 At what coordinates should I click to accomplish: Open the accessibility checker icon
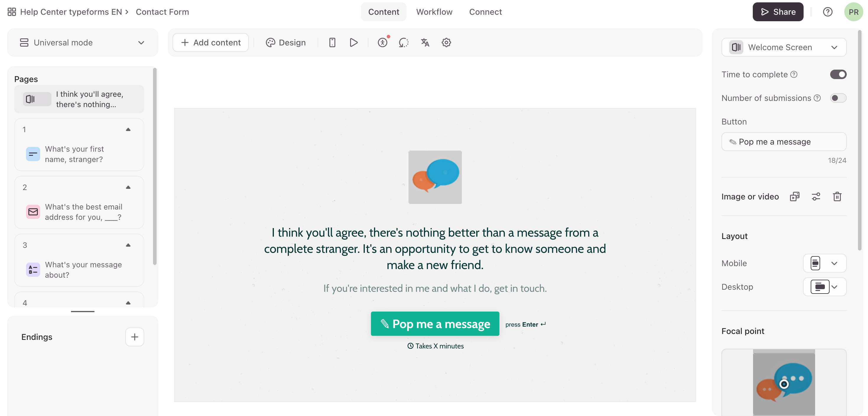(x=382, y=42)
